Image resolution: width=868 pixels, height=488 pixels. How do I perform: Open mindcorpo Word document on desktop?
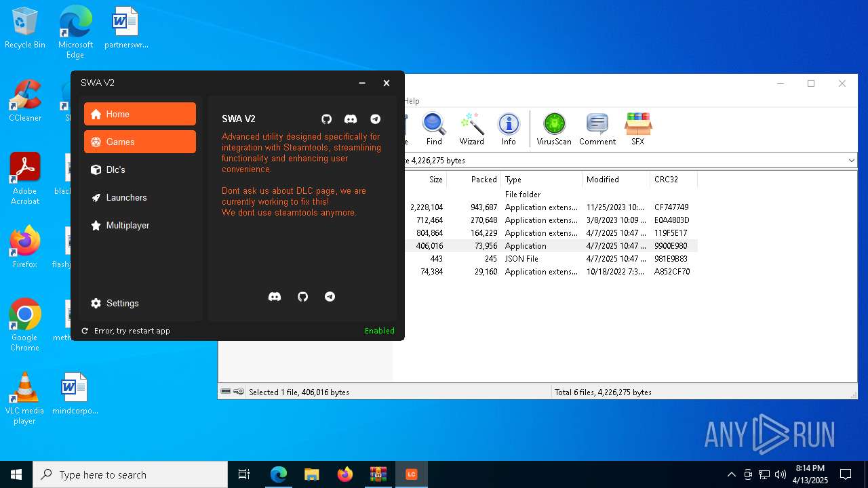[x=75, y=394]
